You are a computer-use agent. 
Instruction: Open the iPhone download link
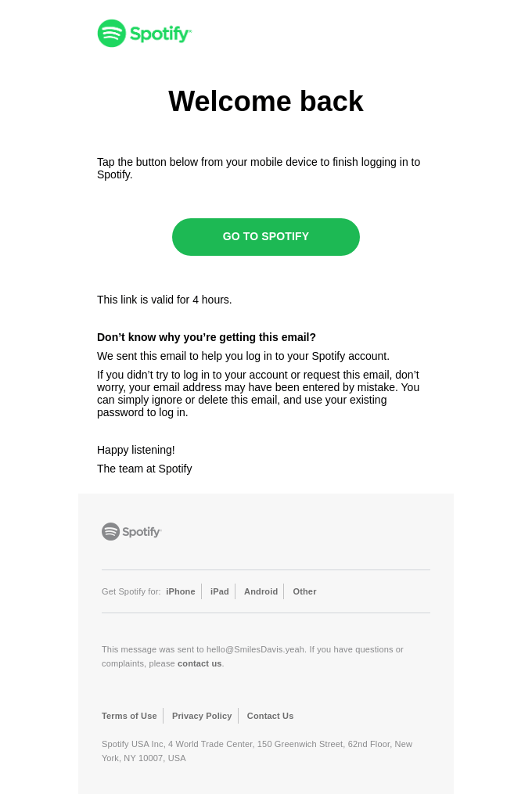[181, 591]
